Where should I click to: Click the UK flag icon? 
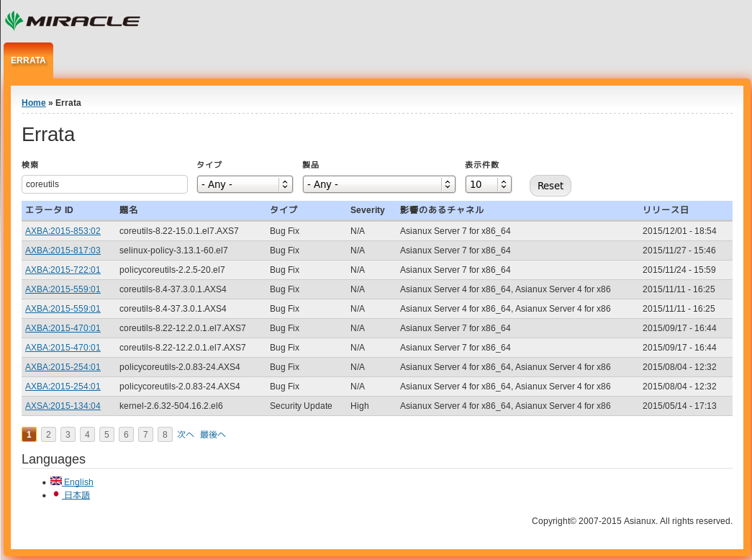[x=55, y=481]
